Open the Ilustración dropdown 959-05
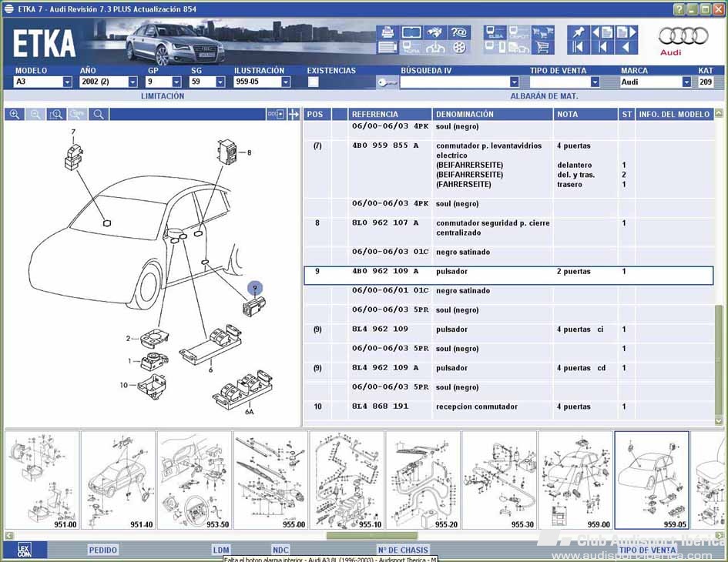Viewport: 728px width, 562px height. point(286,82)
